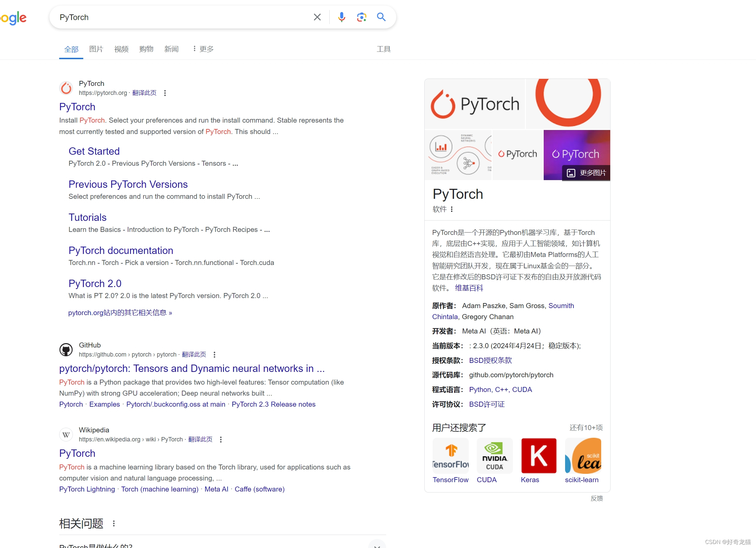Image resolution: width=756 pixels, height=548 pixels.
Task: Open the large PyTorch logo image
Action: [x=475, y=104]
